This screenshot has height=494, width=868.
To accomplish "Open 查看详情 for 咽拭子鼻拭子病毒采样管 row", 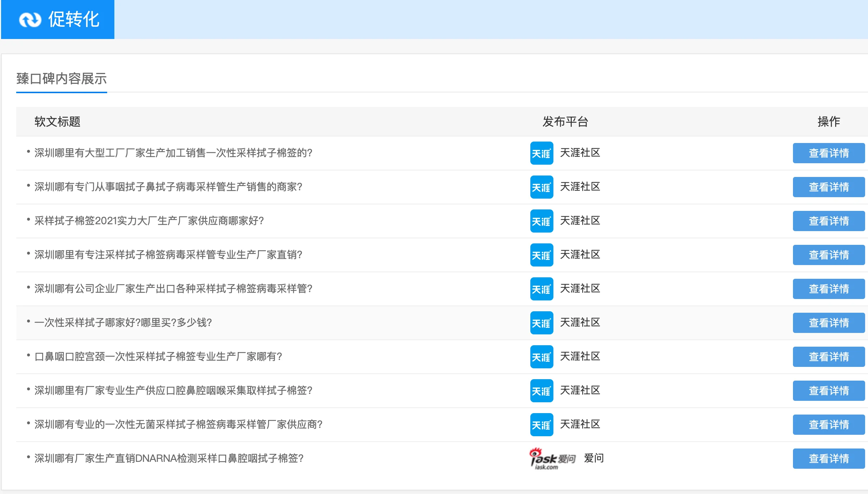I will (829, 187).
